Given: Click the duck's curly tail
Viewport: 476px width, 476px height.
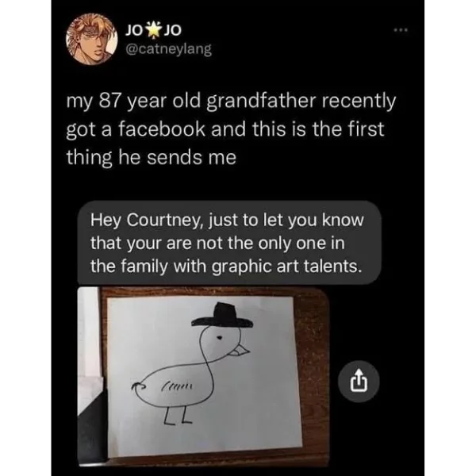Looking at the screenshot, I should [x=139, y=386].
